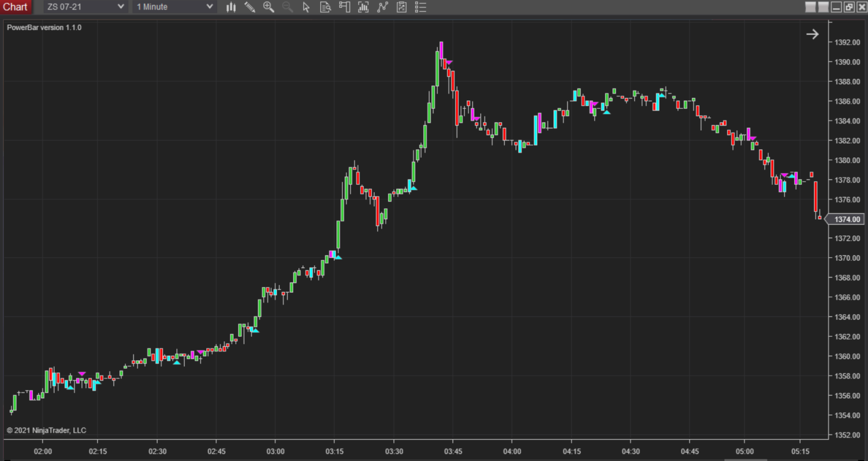Click the 1352.00 price axis label
This screenshot has height=461, width=868.
tap(847, 435)
